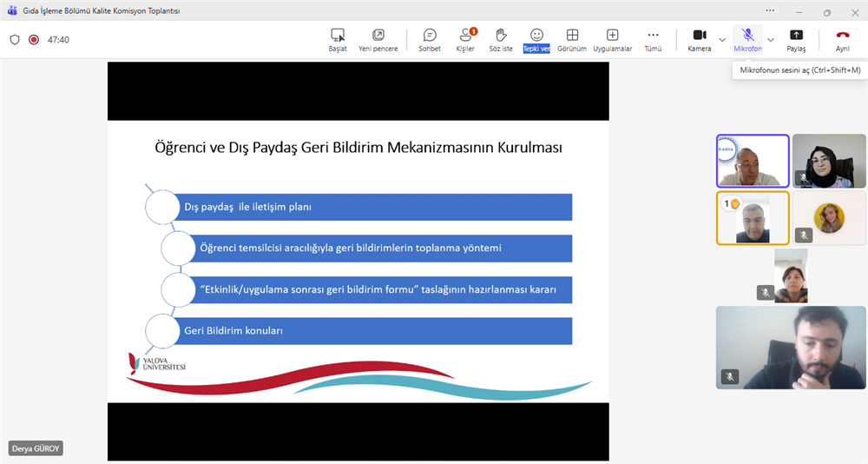Screen dimensions: 868x464
Task: Open the Görünüm view options
Action: point(572,40)
